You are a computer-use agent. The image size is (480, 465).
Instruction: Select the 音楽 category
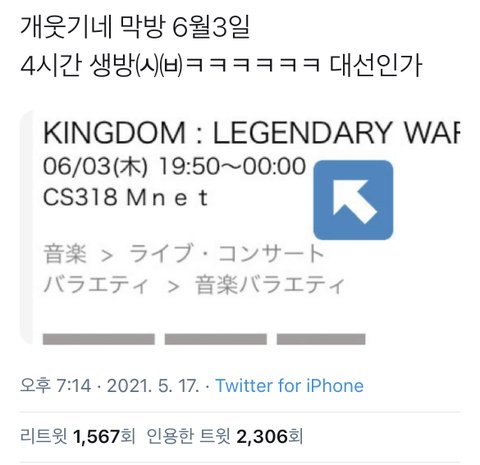click(x=65, y=254)
